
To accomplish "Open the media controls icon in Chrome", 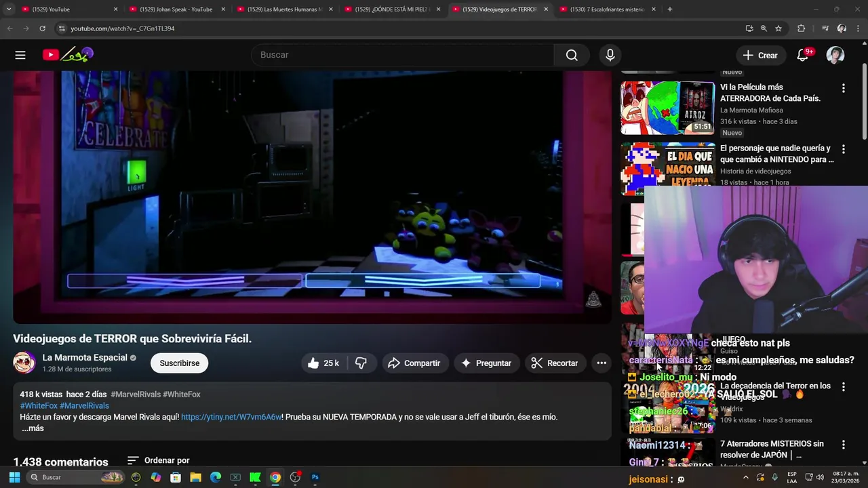I will 825,28.
